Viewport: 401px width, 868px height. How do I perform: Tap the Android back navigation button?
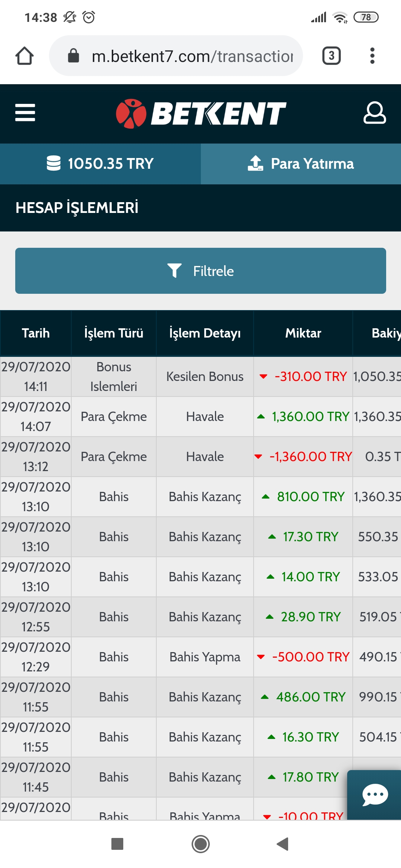click(x=283, y=844)
